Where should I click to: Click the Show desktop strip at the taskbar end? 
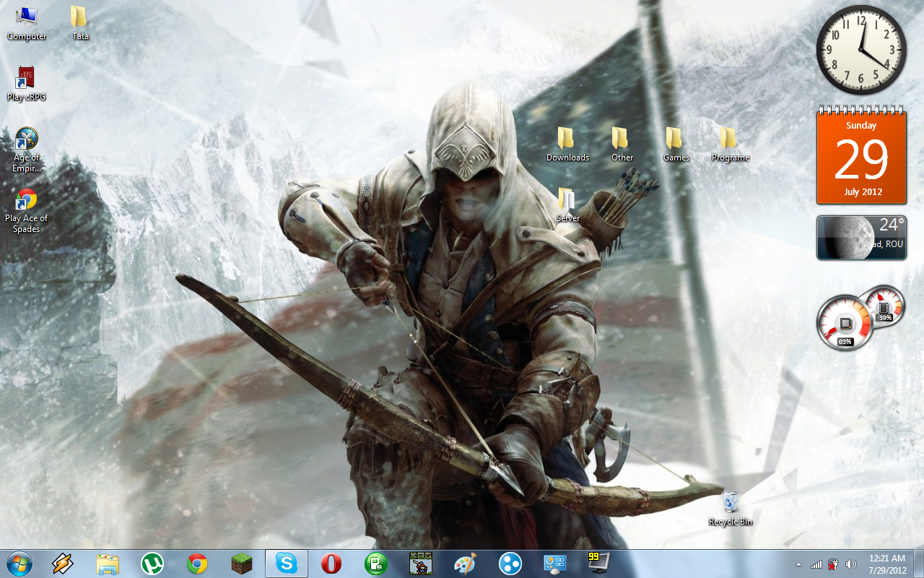click(919, 564)
